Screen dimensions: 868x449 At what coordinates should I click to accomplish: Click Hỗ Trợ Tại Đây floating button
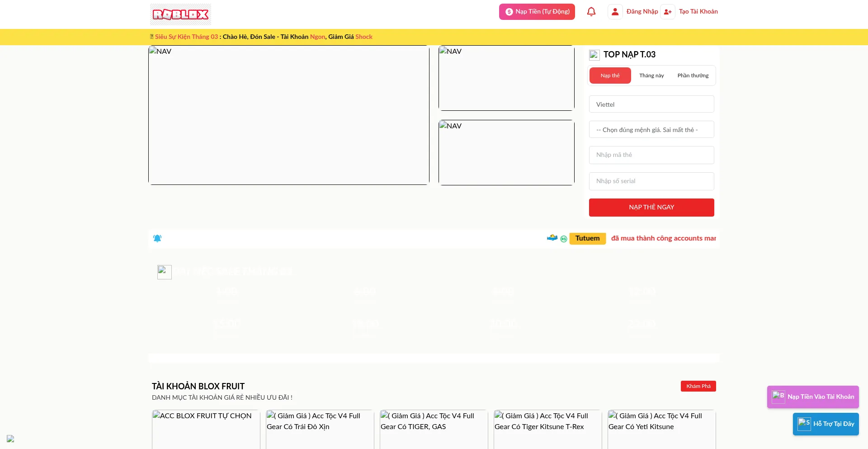pos(826,424)
